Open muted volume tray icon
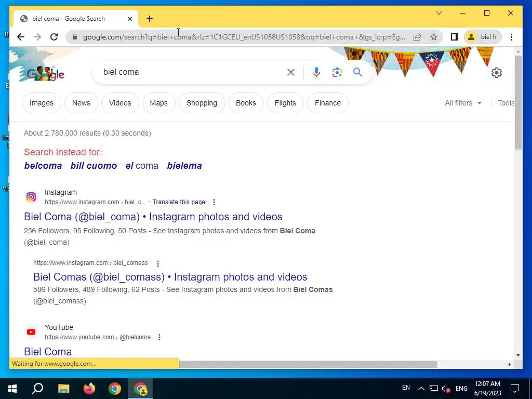 (446, 389)
